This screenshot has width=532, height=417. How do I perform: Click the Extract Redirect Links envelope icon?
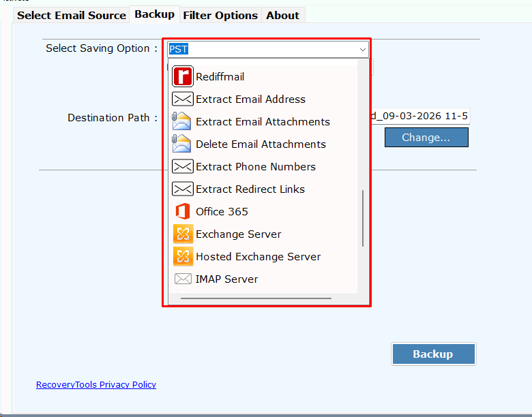(183, 189)
